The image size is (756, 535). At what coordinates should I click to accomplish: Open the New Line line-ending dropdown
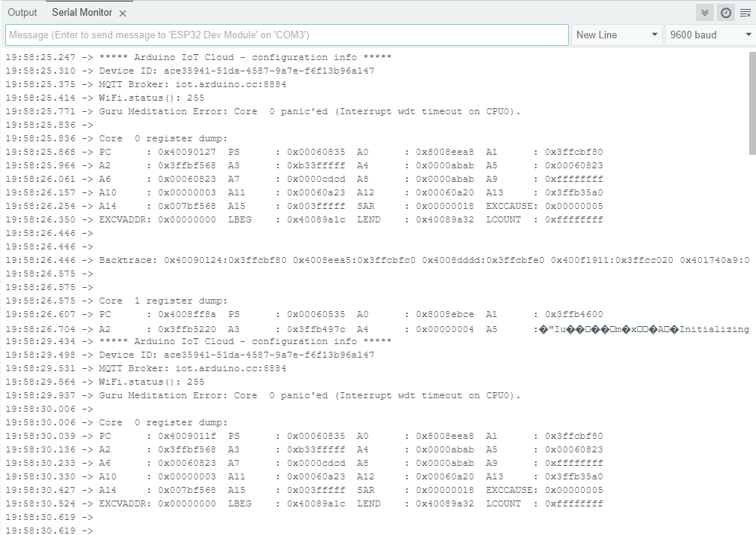[x=616, y=34]
